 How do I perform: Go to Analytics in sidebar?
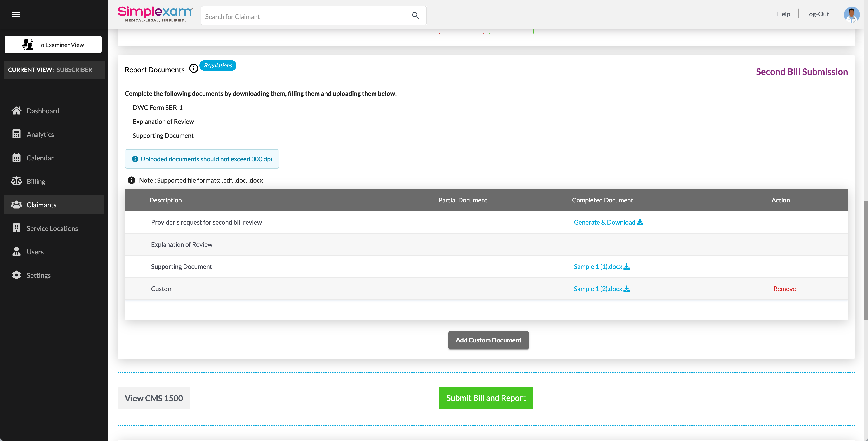(40, 134)
